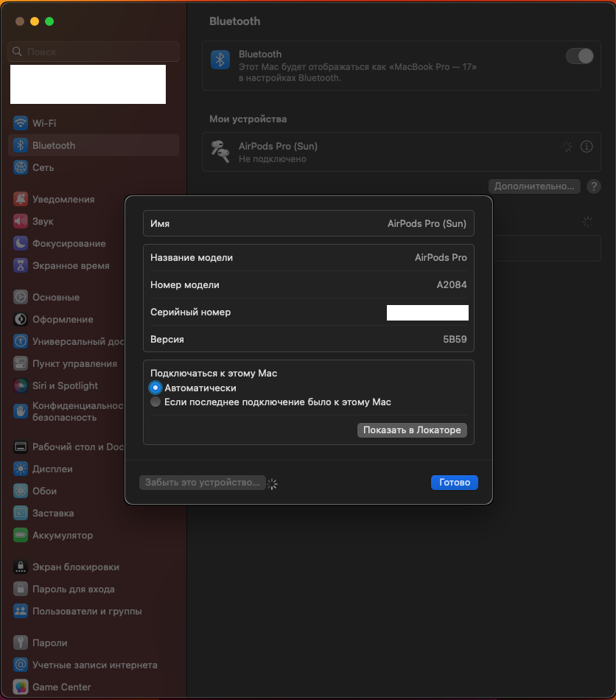Click the Экран блокировки lock icon
This screenshot has height=700, width=616.
pyautogui.click(x=21, y=567)
